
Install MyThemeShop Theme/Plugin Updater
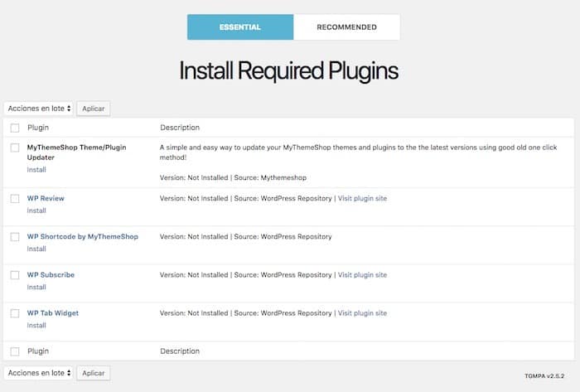click(x=36, y=170)
